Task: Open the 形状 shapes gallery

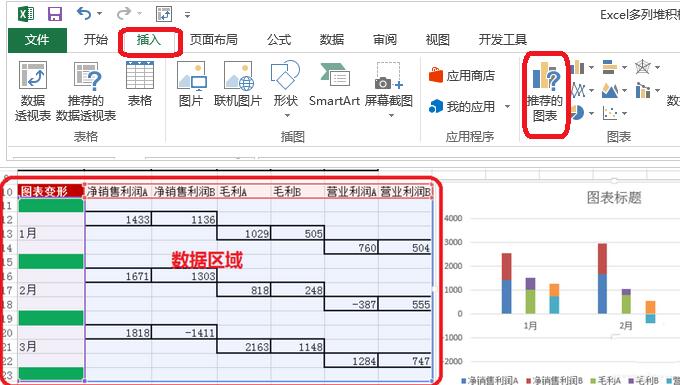Action: pyautogui.click(x=285, y=89)
